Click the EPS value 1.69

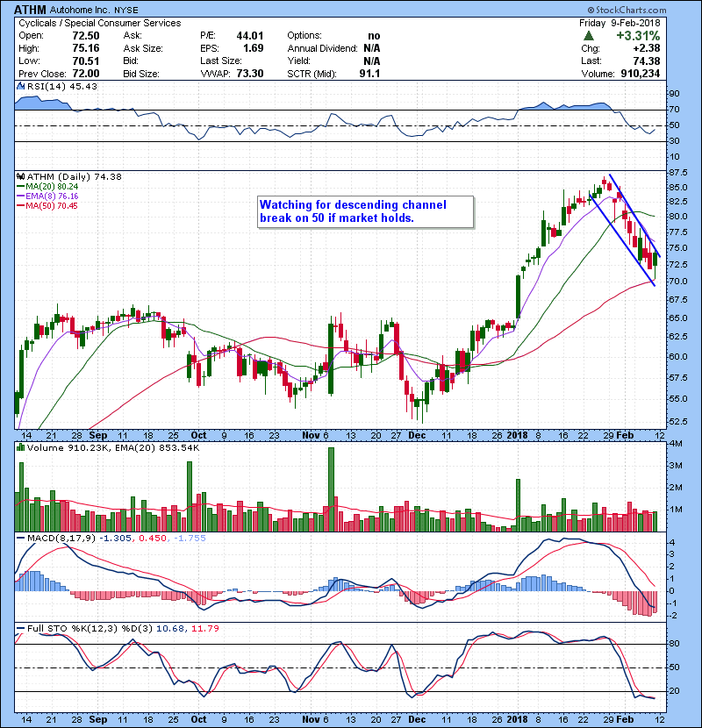coord(254,48)
